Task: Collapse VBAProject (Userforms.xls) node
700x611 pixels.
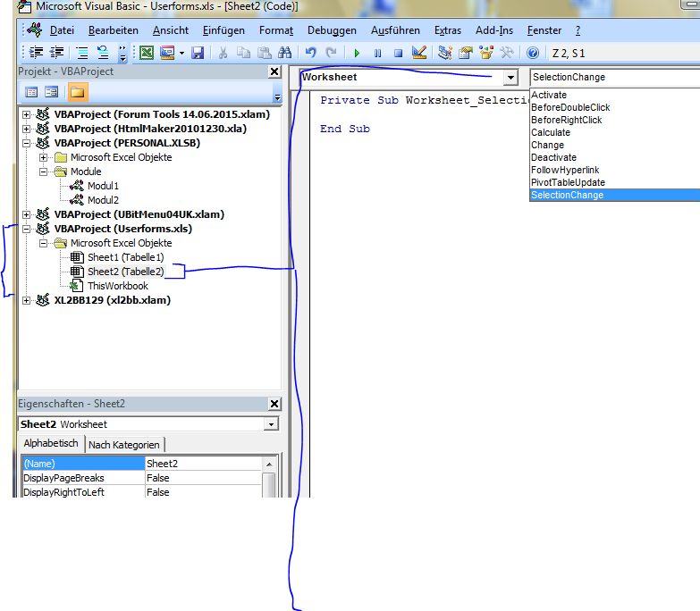Action: (x=26, y=229)
